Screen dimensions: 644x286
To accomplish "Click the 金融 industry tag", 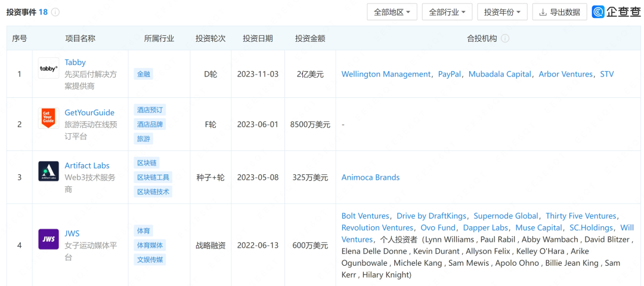I will (143, 75).
